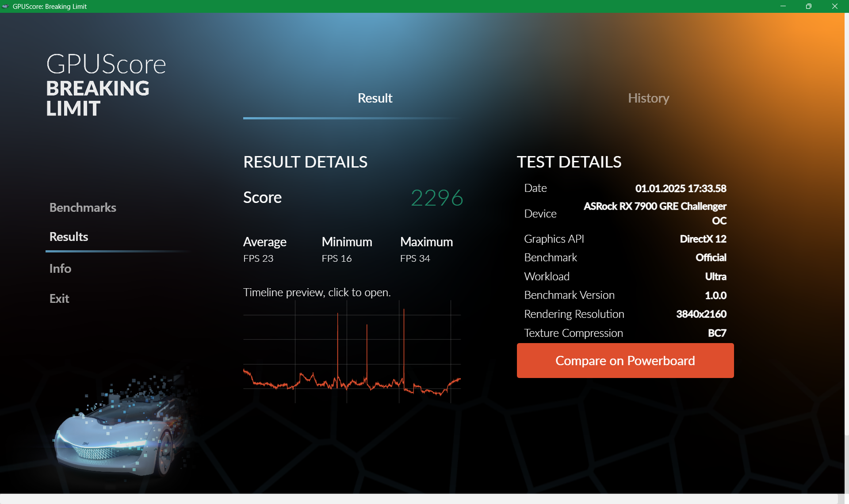Screen dimensions: 849x504
Task: Click Exit in the sidebar
Action: (59, 298)
